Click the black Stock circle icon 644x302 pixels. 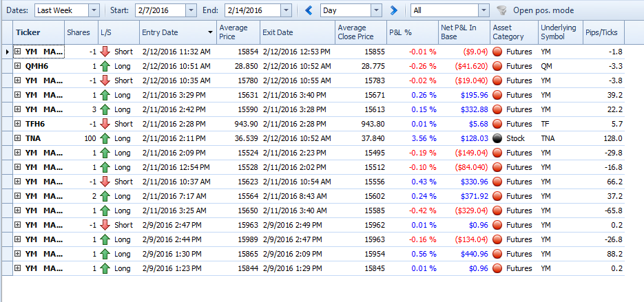(x=497, y=138)
